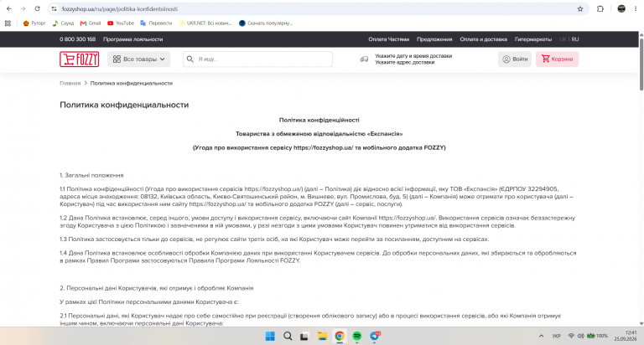
Task: Focus the Я ищу search field
Action: [257, 59]
